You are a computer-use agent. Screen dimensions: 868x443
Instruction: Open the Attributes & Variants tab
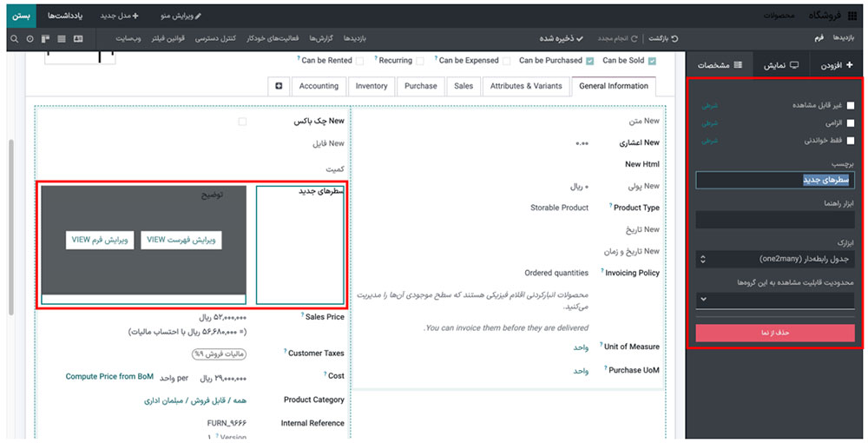[x=525, y=86]
